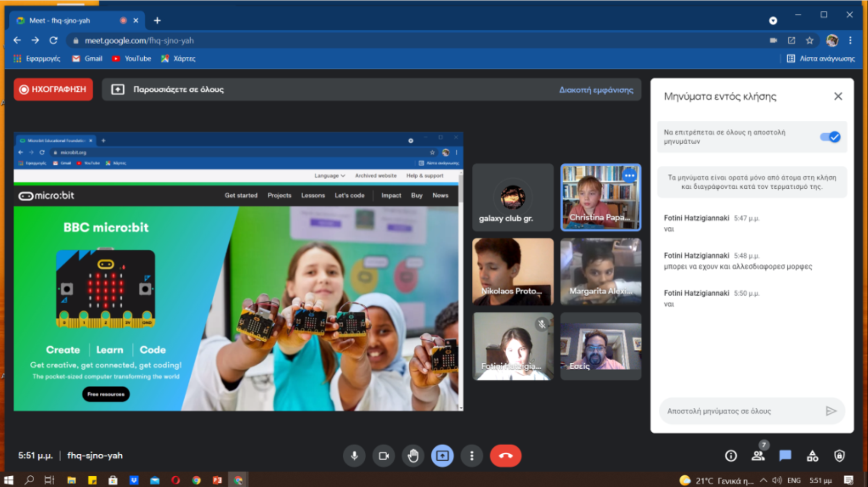Click Διακοπή εμφάνισης to stop presenting
This screenshot has height=487, width=868.
click(x=596, y=90)
